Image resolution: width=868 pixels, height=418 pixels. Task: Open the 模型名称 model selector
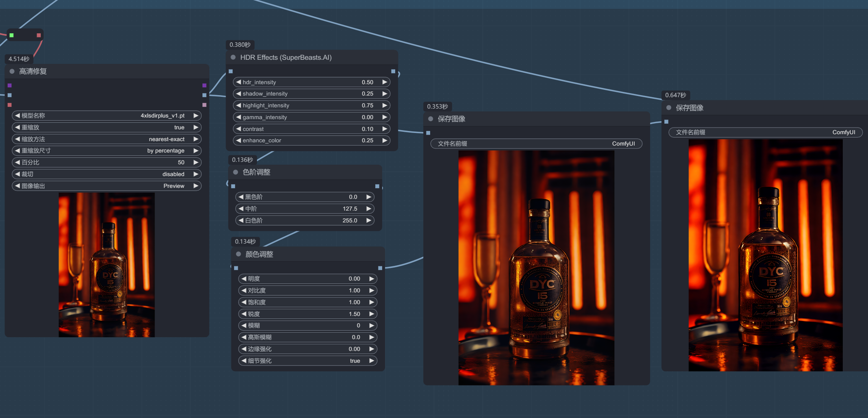(x=107, y=115)
